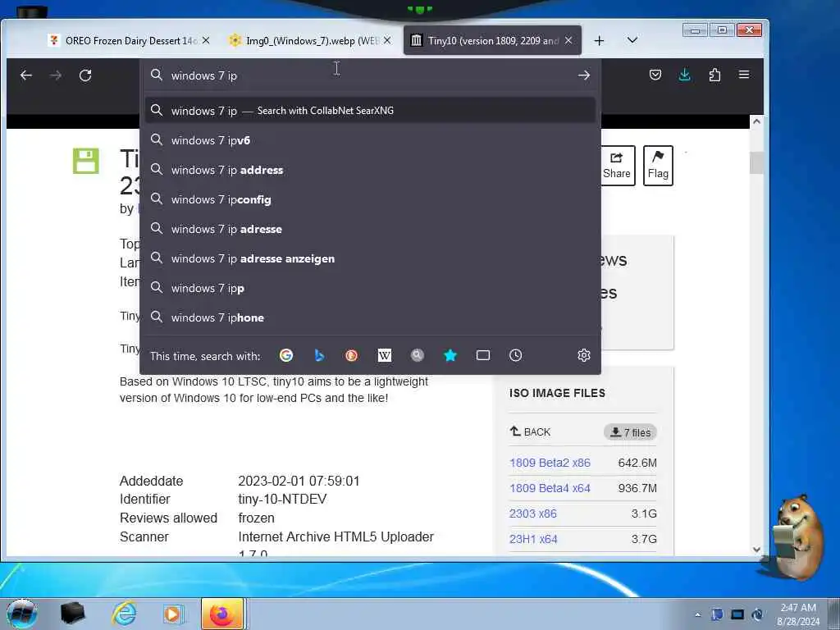Choose windows 7 ip adresse anzeigen
The width and height of the screenshot is (840, 630).
(370, 258)
